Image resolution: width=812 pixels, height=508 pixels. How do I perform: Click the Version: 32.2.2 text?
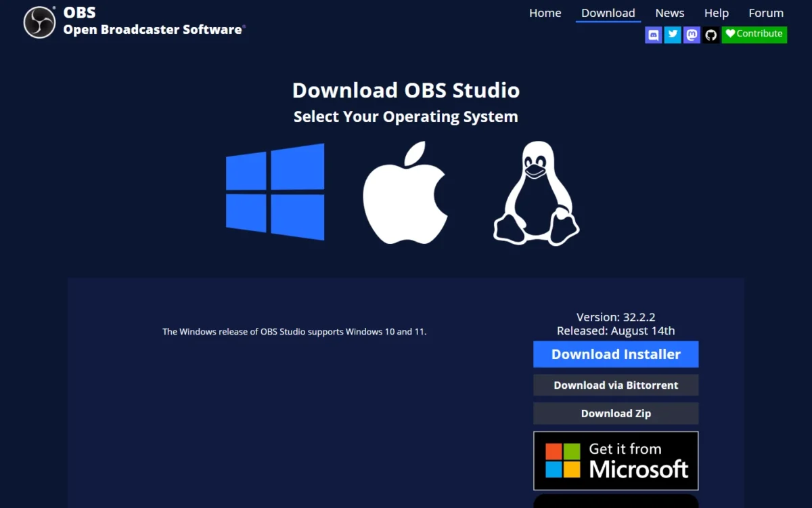click(x=616, y=317)
